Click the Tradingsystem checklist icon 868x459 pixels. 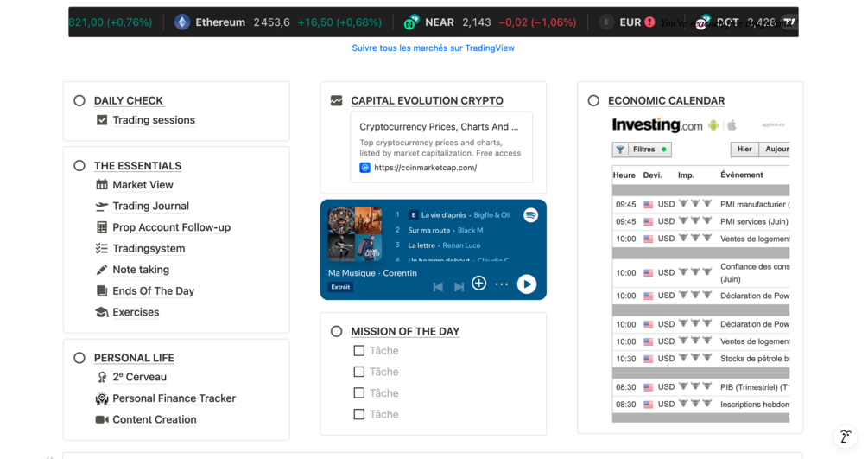[101, 248]
